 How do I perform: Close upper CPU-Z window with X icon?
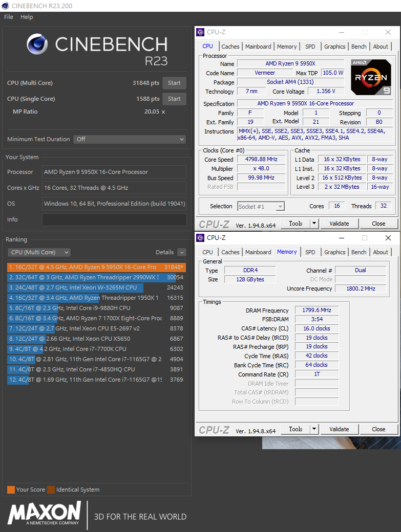388,32
